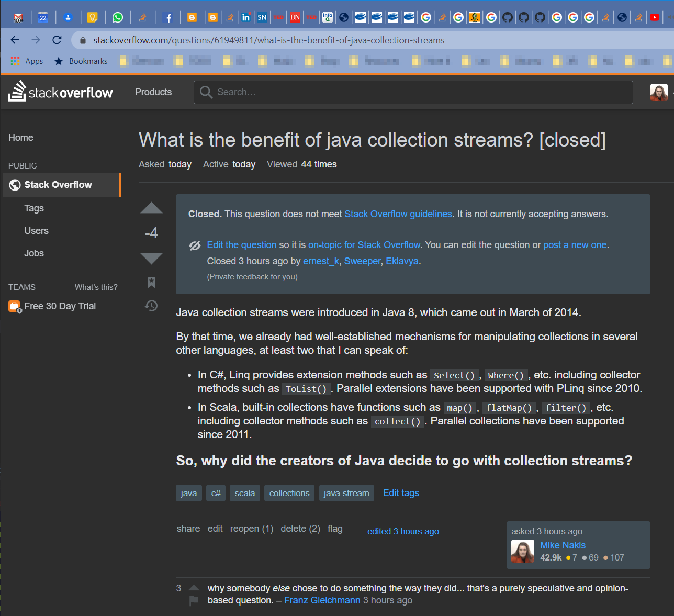Open the post activity history icon
Image resolution: width=674 pixels, height=616 pixels.
151,306
